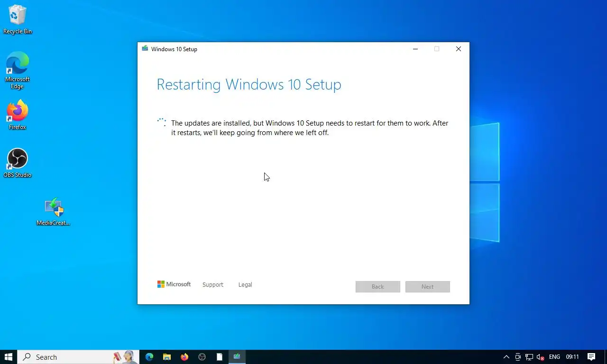The width and height of the screenshot is (607, 364).
Task: Open OBS Studio from the taskbar
Action: coord(202,357)
